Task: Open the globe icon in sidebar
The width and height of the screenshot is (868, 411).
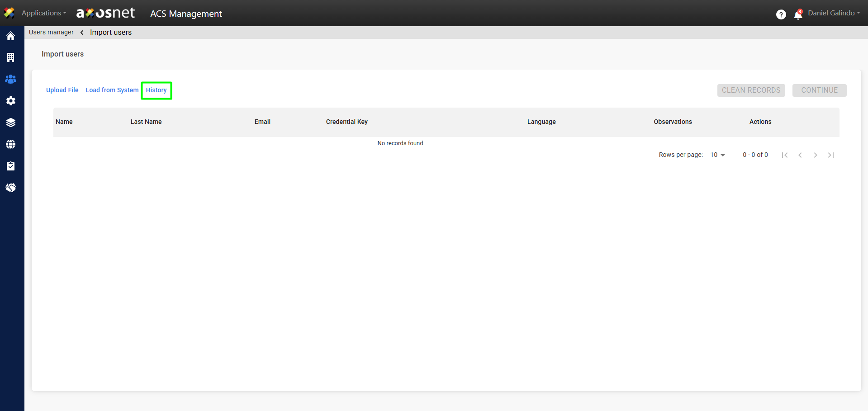Action: tap(11, 144)
